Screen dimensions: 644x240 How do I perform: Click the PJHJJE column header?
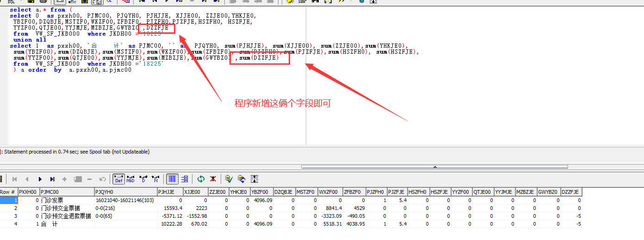click(170, 192)
